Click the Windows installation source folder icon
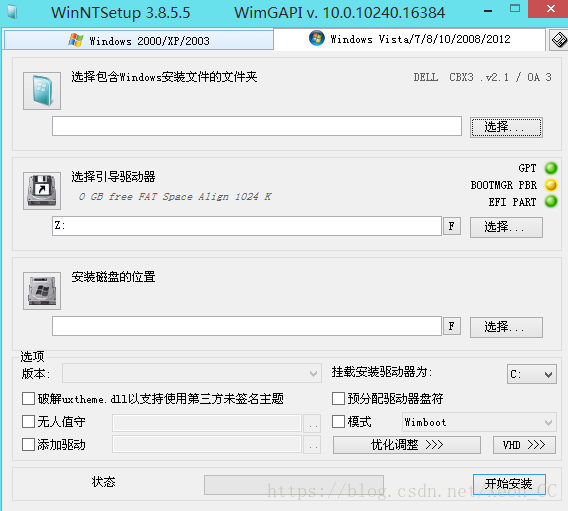Viewport: 568px width, 511px height. pos(42,91)
